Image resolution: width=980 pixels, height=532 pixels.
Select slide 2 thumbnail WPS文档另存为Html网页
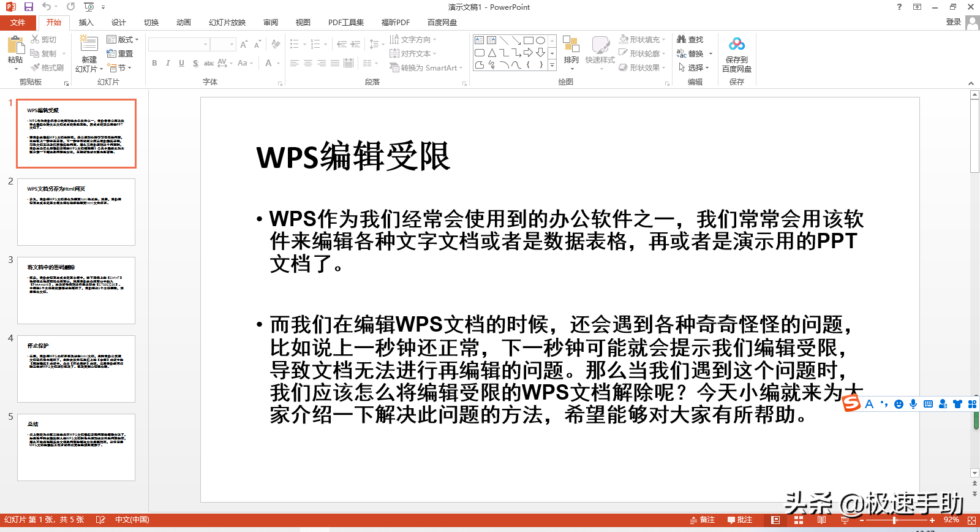[77, 212]
